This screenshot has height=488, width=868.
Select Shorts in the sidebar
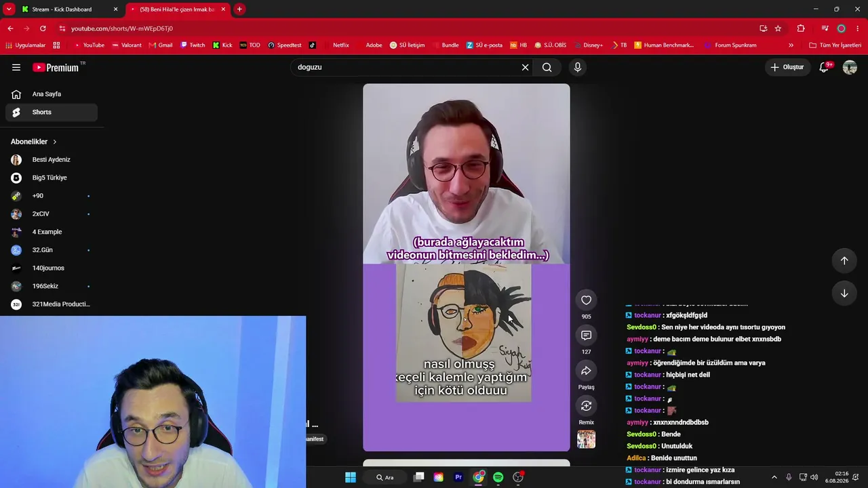[52, 113]
